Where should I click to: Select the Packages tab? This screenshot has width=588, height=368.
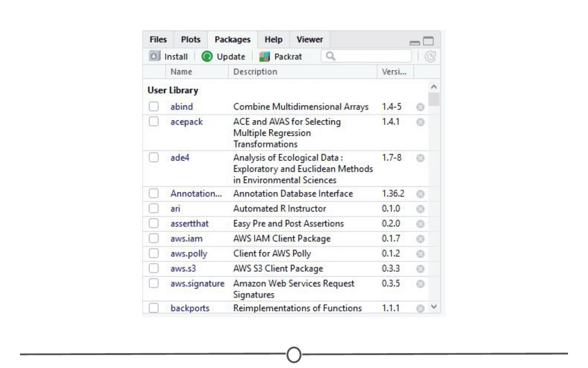[232, 40]
